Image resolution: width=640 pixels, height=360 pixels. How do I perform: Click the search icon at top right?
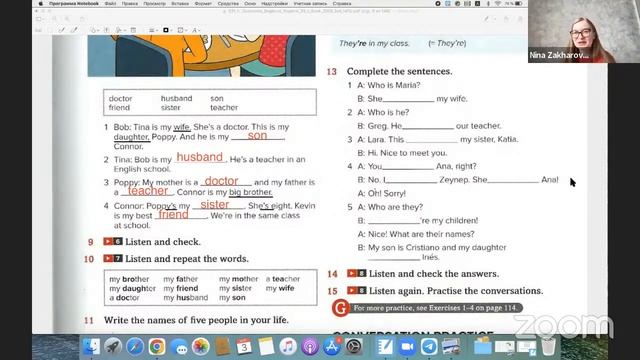[520, 19]
